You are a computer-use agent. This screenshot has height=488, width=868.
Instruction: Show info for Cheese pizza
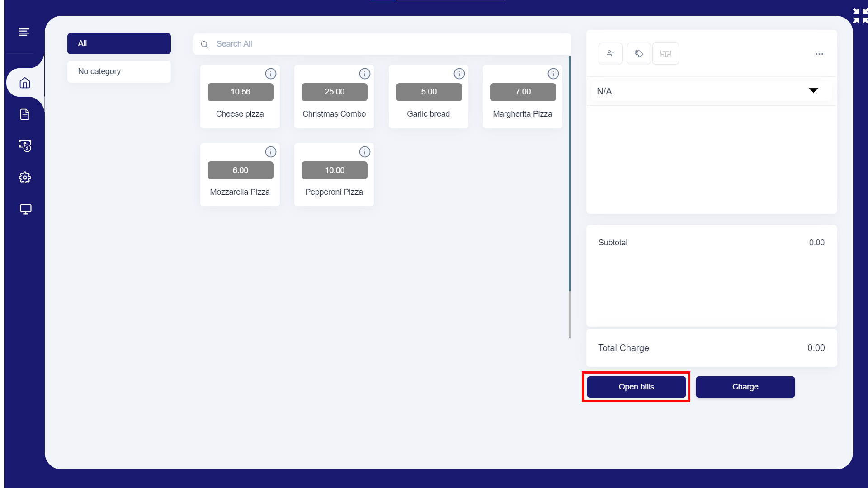coord(270,74)
